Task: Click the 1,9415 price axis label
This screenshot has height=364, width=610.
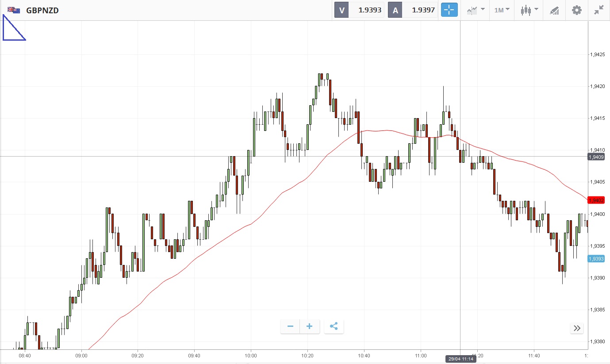Action: click(597, 119)
